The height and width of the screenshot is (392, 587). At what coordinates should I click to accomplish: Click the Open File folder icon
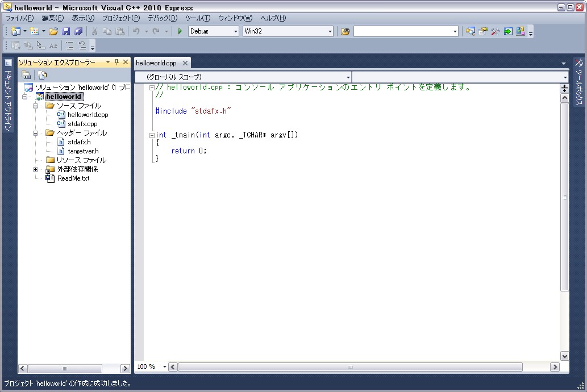(53, 31)
